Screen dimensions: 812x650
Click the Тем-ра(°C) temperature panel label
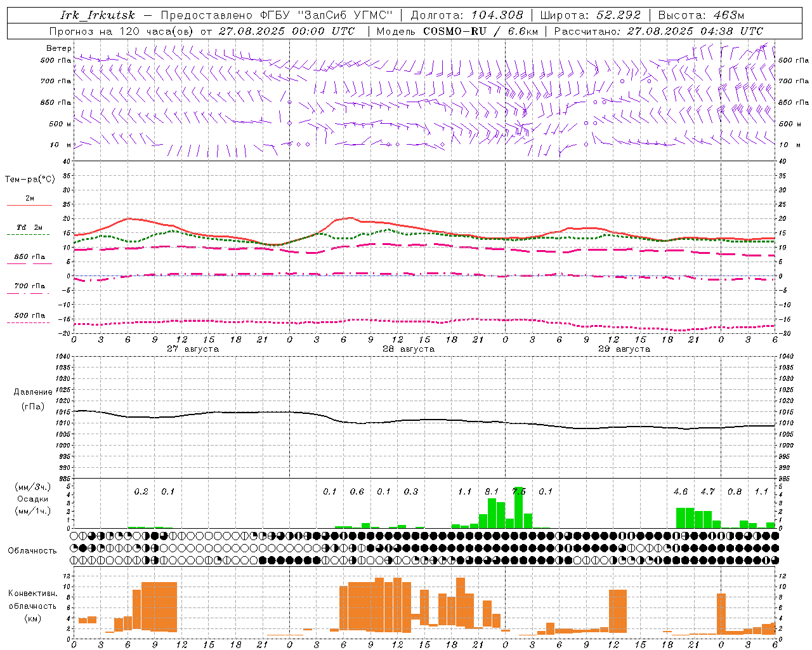pyautogui.click(x=30, y=180)
